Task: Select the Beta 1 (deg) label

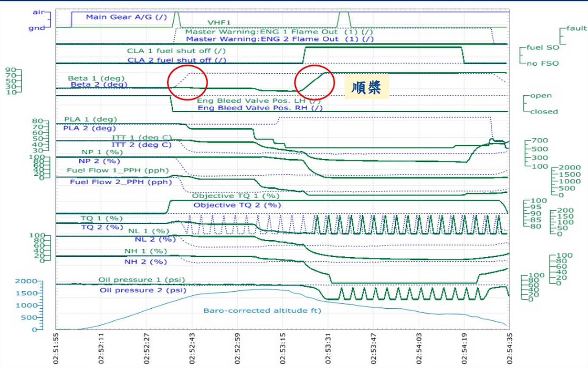Action: 96,78
